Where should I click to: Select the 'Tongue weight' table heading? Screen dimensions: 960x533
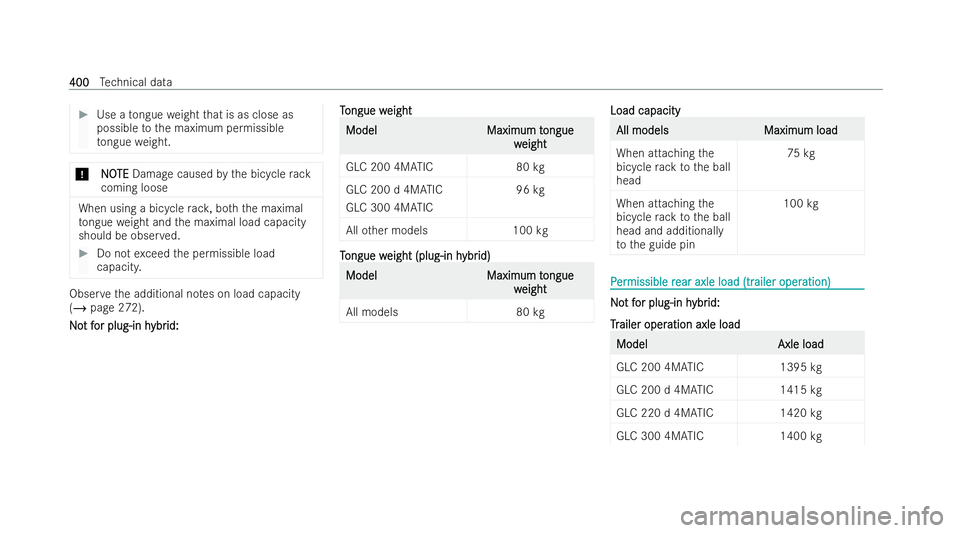375,111
